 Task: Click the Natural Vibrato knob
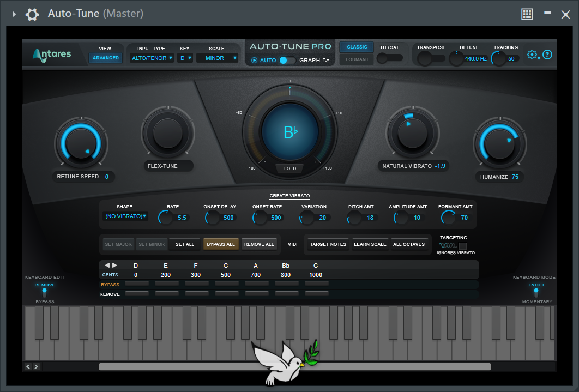click(413, 133)
